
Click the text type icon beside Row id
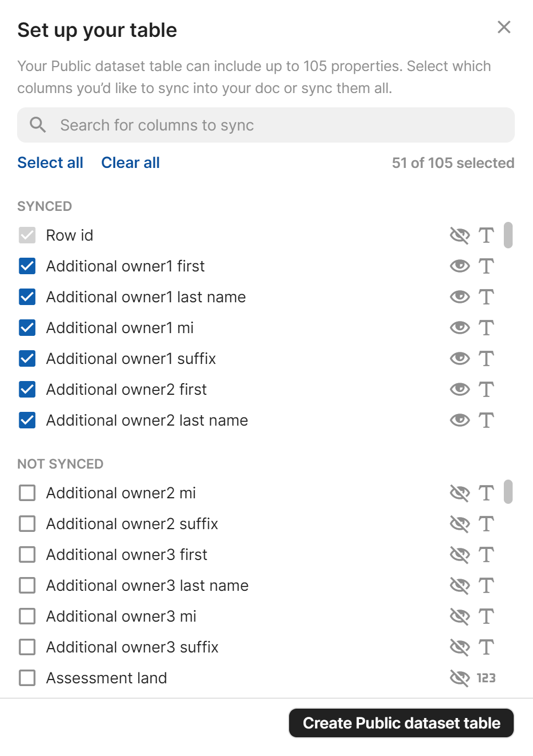[487, 235]
